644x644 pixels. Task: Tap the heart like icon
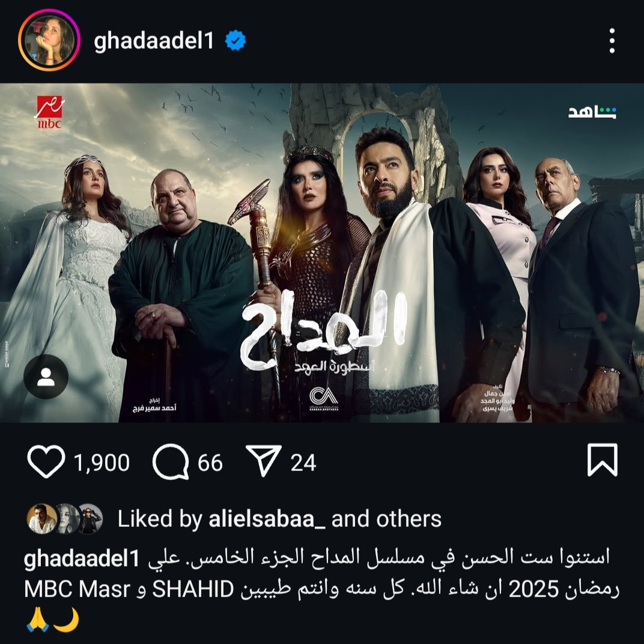[46, 461]
